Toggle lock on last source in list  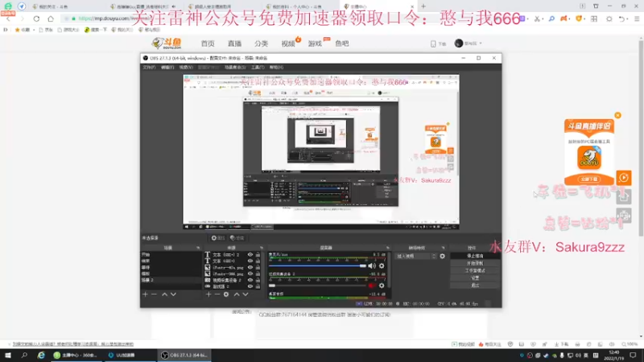tap(258, 286)
